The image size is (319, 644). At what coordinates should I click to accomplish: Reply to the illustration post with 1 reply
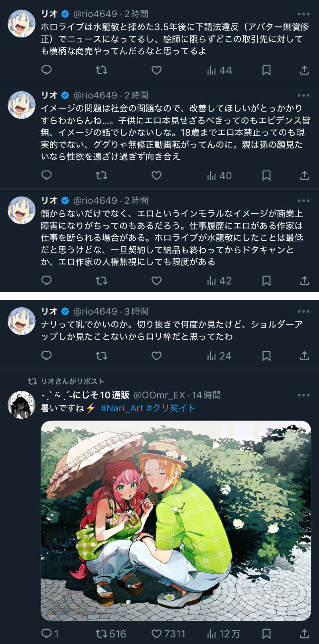tap(50, 634)
